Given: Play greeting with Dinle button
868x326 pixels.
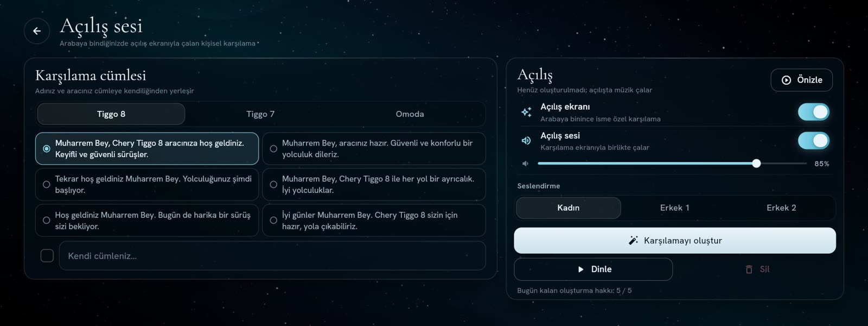Looking at the screenshot, I should (x=593, y=269).
